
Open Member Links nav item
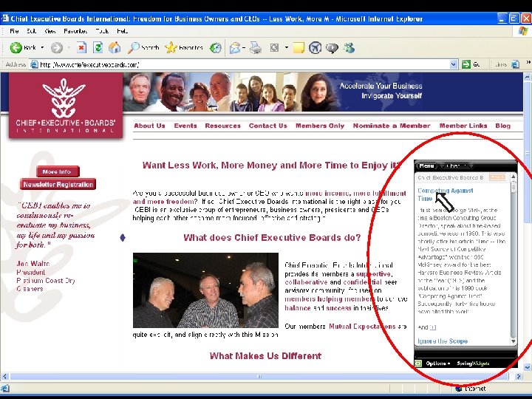tap(463, 126)
